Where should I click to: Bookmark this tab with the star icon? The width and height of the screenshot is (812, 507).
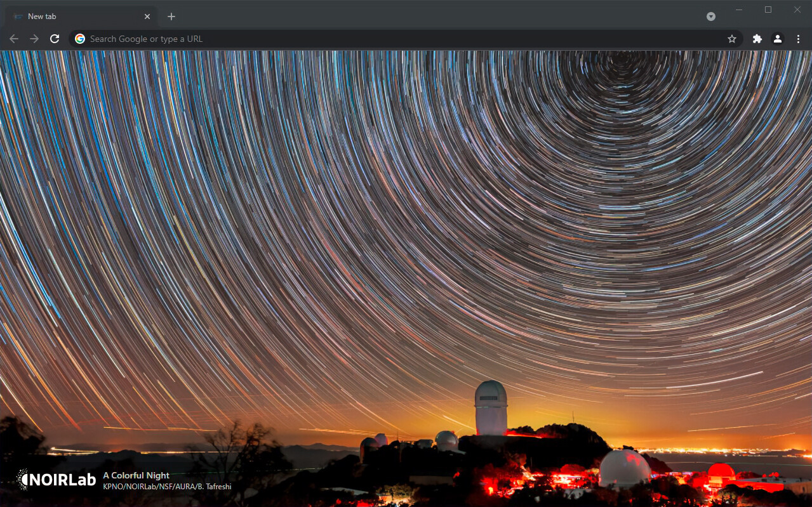(x=731, y=39)
